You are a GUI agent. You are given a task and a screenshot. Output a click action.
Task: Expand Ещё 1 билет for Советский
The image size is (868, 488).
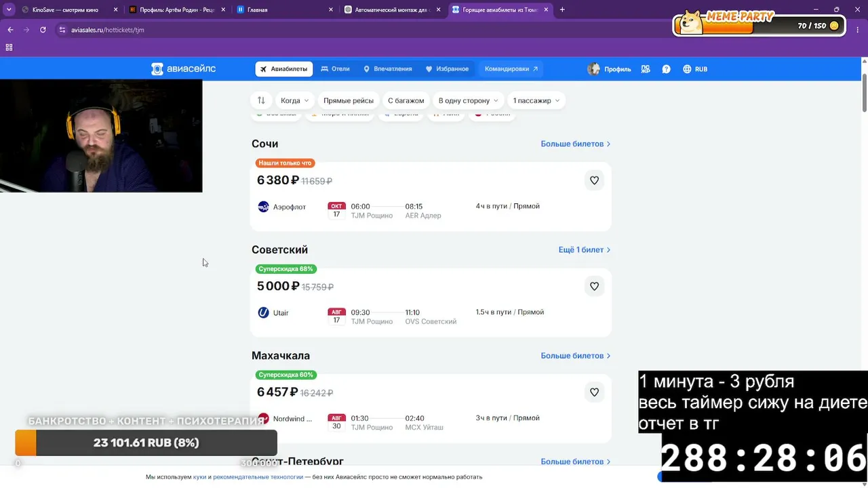pyautogui.click(x=585, y=249)
